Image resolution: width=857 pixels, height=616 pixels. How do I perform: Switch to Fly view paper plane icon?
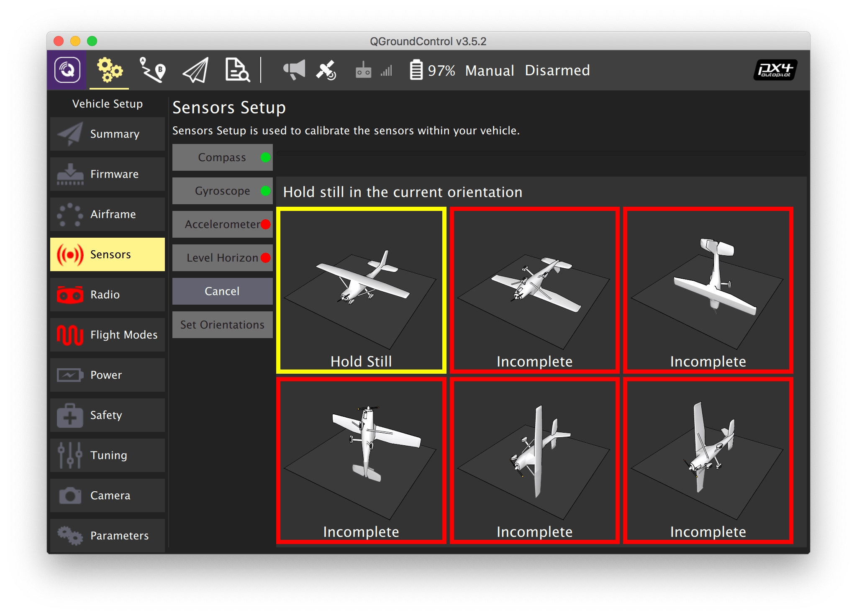(x=195, y=70)
